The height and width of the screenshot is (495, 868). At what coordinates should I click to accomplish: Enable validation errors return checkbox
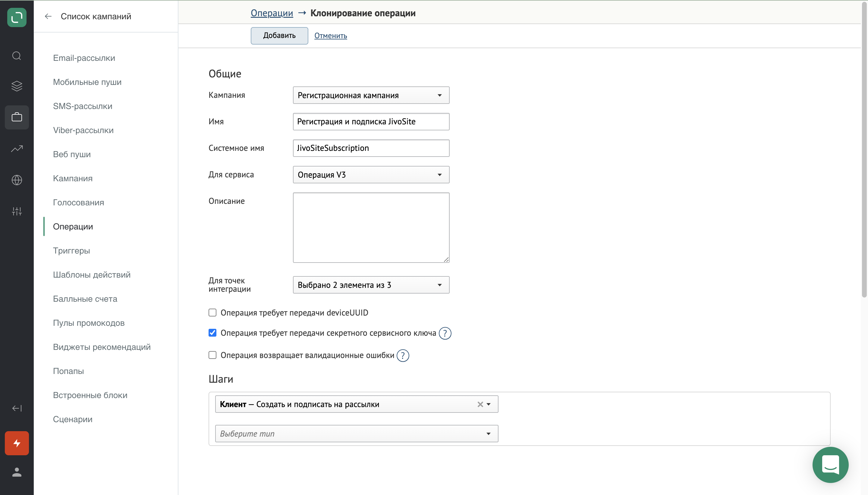click(212, 355)
